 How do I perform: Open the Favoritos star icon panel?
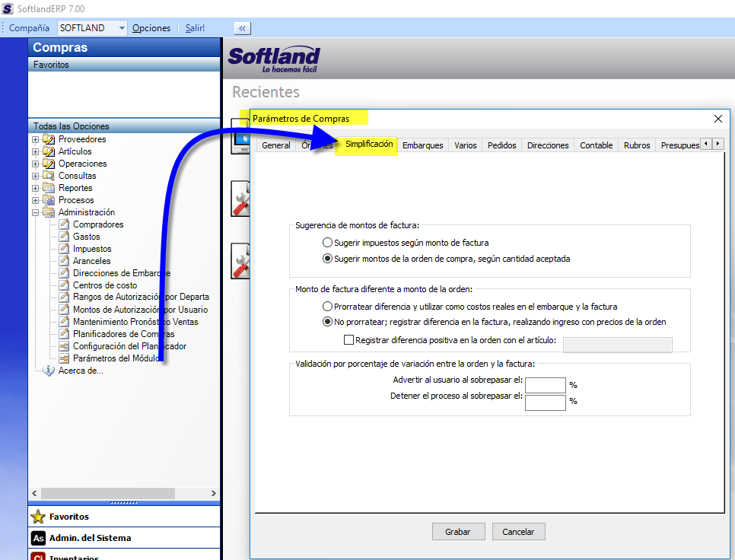pos(38,517)
